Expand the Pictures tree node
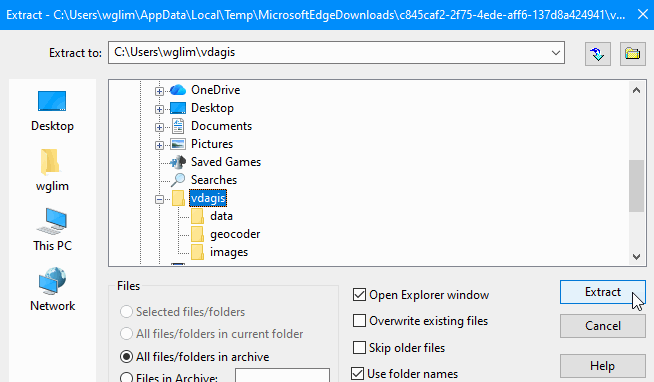 159,145
